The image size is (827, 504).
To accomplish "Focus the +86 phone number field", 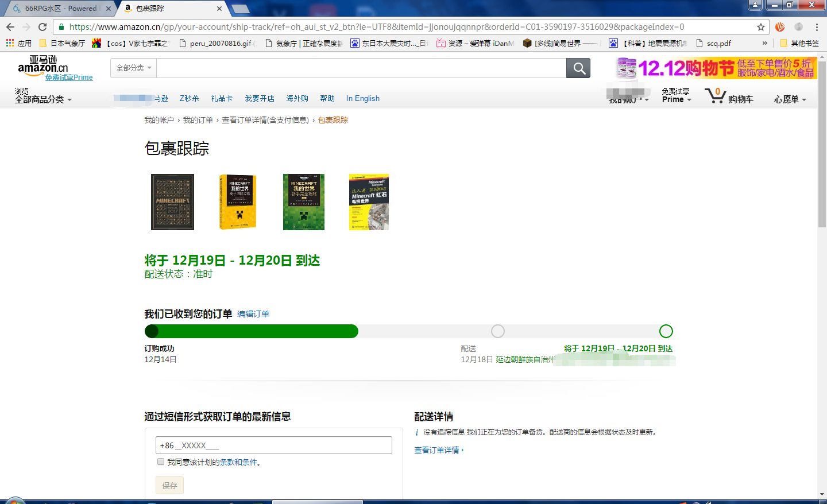I will 274,445.
